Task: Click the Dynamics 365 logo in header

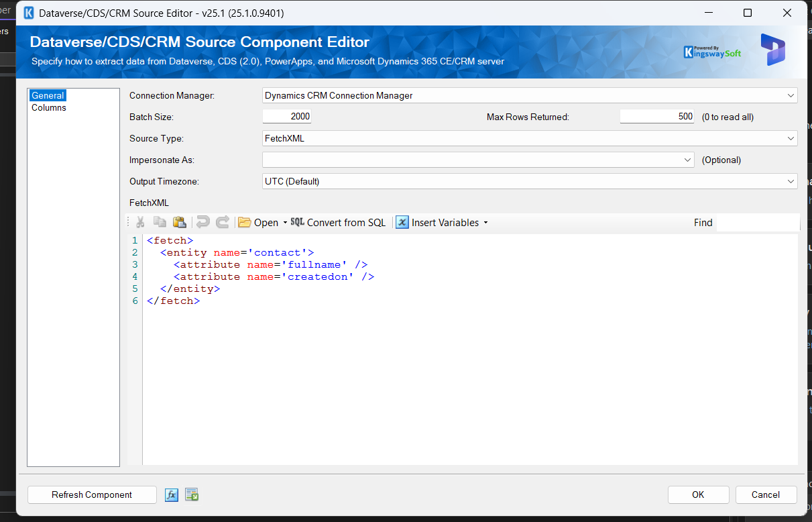Action: pyautogui.click(x=772, y=50)
